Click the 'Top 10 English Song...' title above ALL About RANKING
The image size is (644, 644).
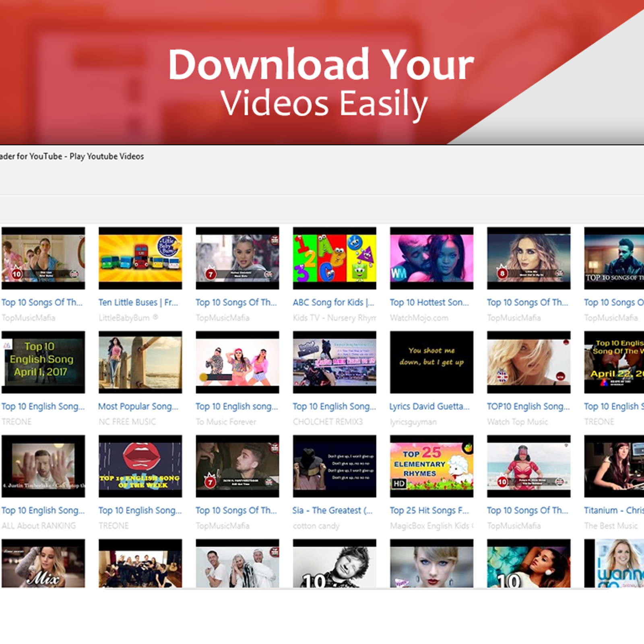coord(43,510)
